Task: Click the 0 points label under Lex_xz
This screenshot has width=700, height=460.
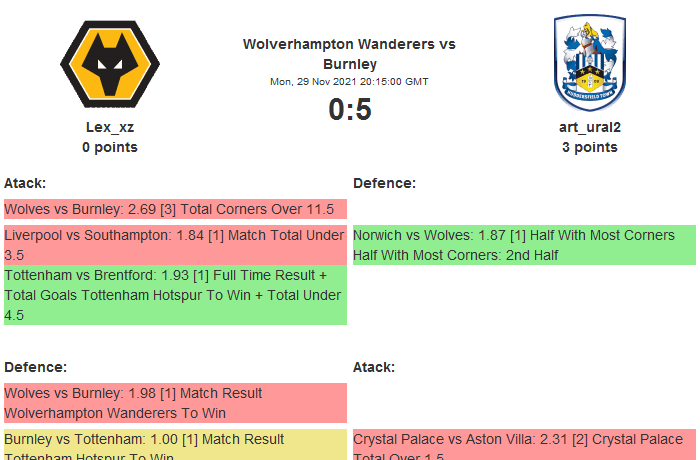Action: [110, 147]
